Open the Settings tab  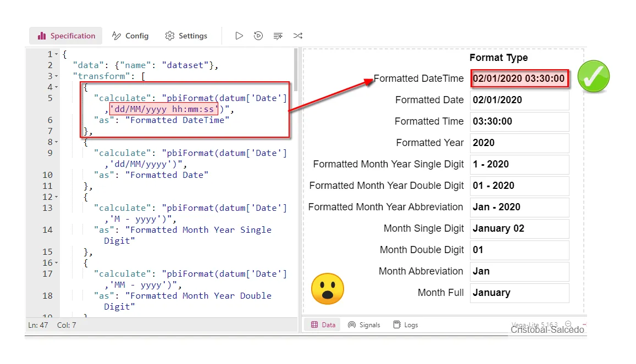point(186,36)
